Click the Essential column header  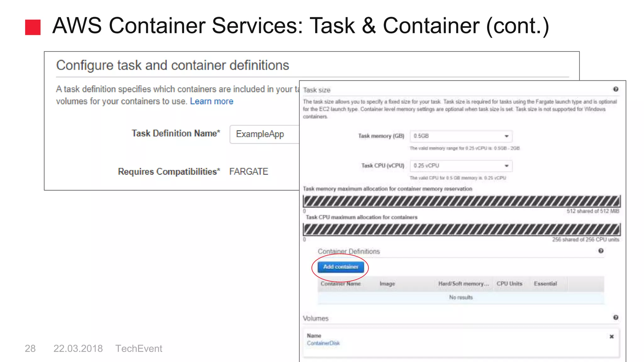(x=545, y=283)
